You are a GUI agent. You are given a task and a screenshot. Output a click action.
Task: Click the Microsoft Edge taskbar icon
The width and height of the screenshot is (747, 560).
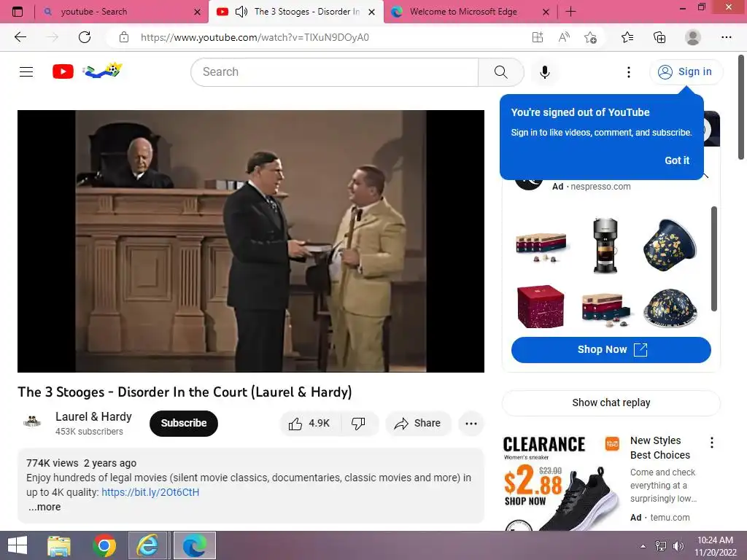point(194,545)
